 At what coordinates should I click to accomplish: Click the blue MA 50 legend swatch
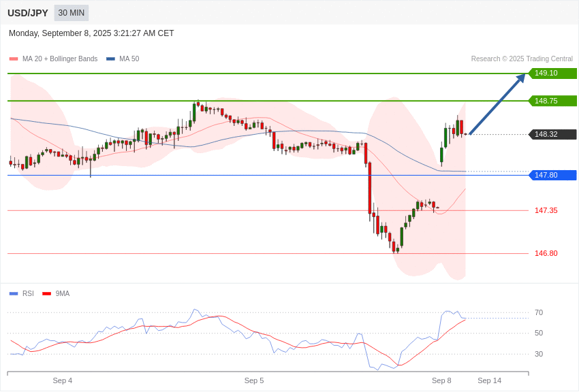point(110,59)
